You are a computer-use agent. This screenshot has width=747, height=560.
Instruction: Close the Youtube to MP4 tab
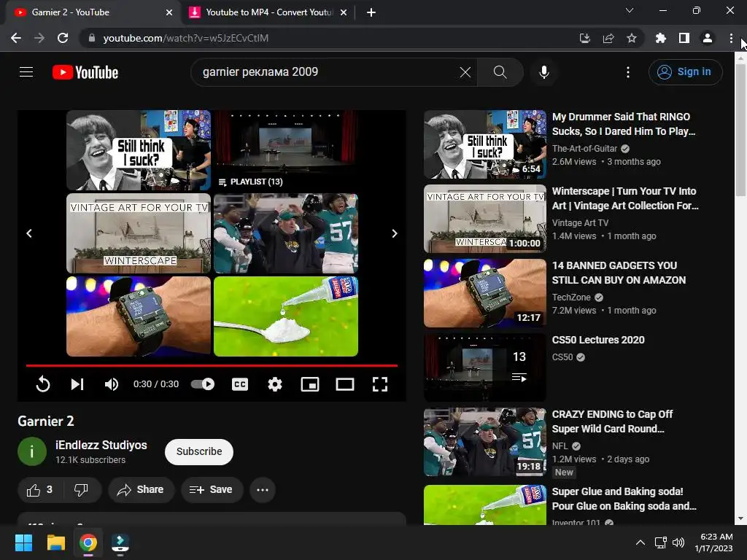(x=344, y=12)
